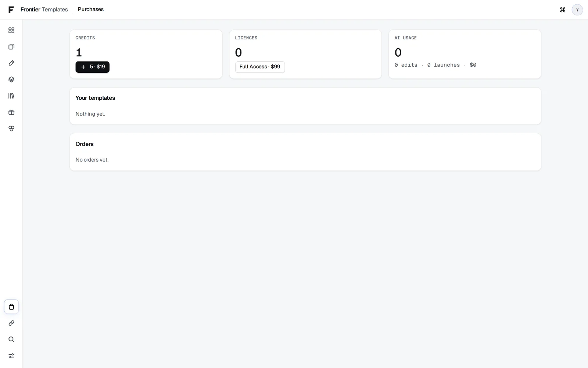Click the Purchases breadcrumb title
This screenshot has width=588, height=368.
pyautogui.click(x=91, y=10)
